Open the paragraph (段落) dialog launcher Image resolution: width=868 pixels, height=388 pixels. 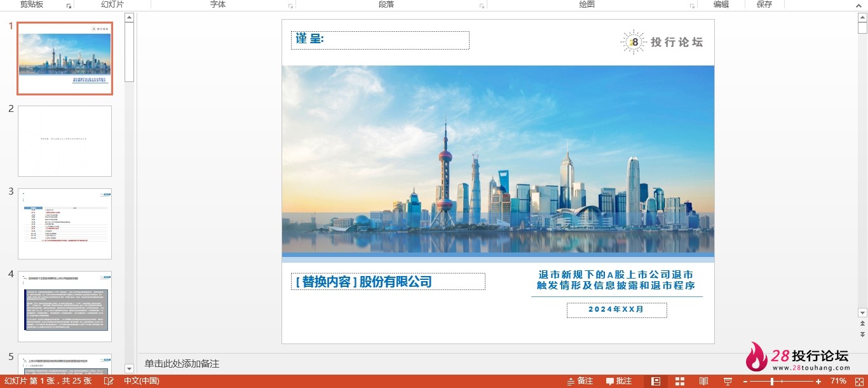click(x=482, y=6)
